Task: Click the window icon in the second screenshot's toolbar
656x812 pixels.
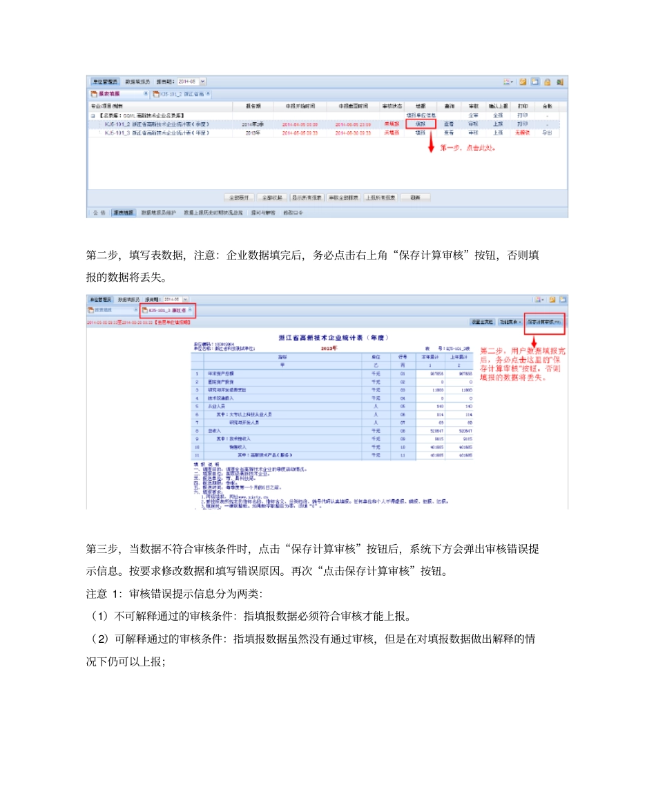Action: point(563,300)
